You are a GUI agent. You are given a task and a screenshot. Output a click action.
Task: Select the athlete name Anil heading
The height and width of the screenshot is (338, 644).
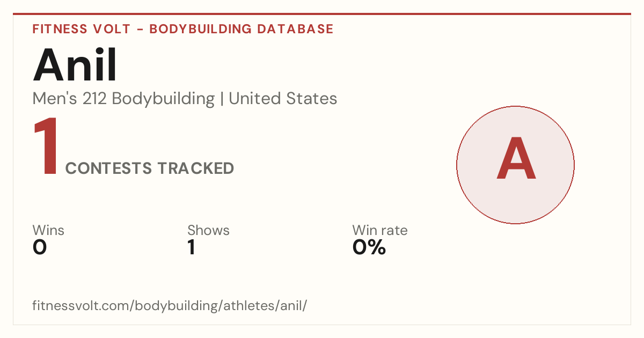pyautogui.click(x=75, y=65)
